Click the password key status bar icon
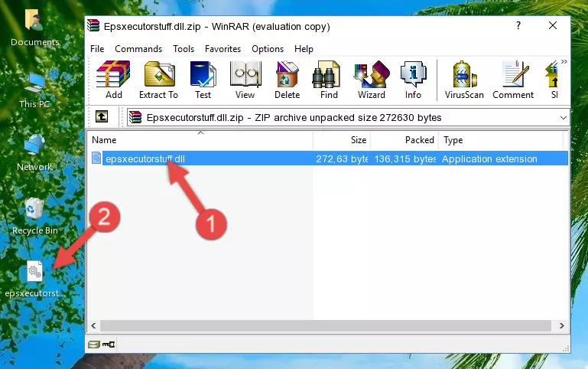 click(109, 345)
